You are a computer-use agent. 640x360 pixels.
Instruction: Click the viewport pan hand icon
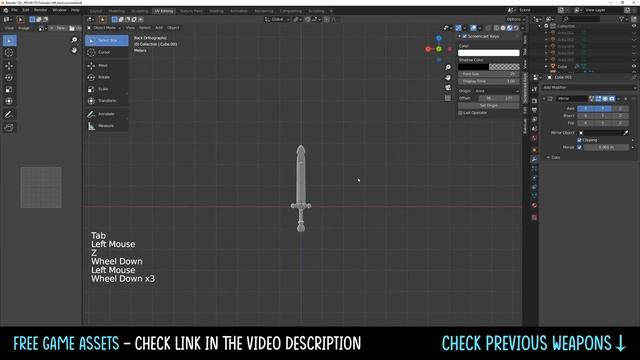point(448,78)
